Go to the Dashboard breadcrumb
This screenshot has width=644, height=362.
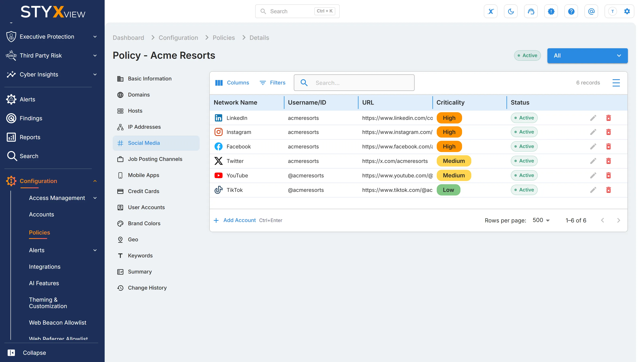(x=128, y=38)
